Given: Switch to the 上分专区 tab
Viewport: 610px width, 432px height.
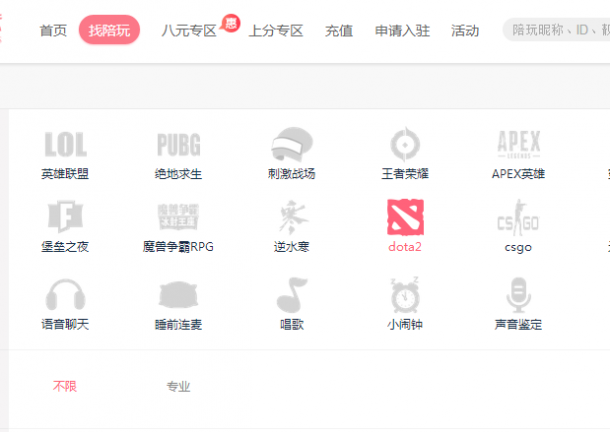Looking at the screenshot, I should 276,30.
